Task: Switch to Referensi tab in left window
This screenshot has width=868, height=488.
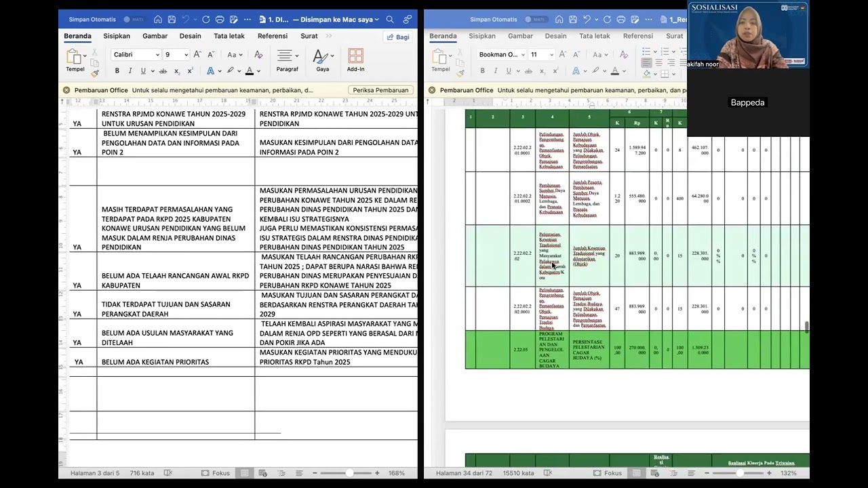Action: [272, 36]
